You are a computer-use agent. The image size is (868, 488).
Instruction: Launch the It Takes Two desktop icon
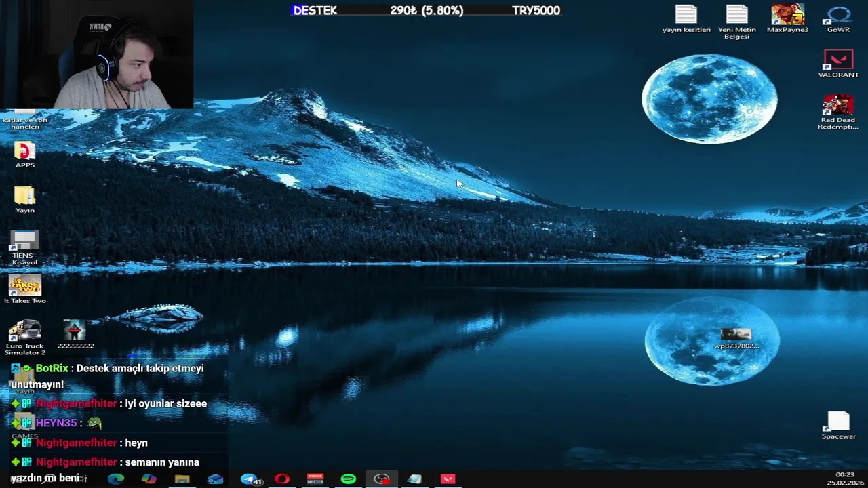(x=24, y=290)
